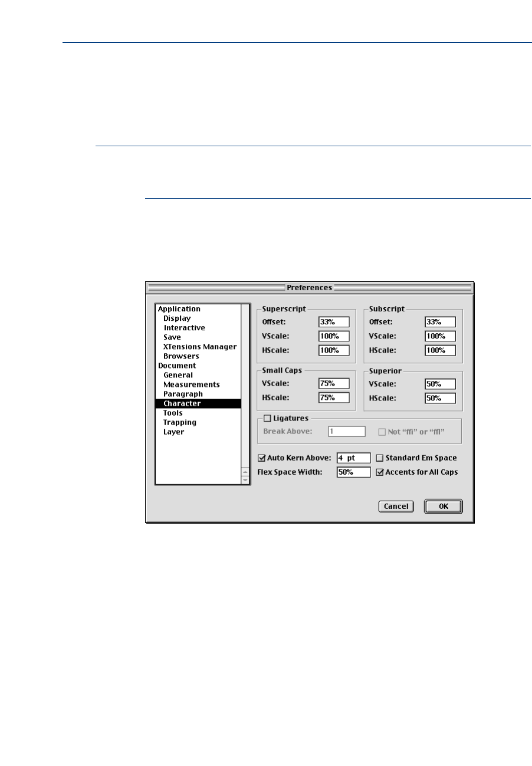Click the Small Caps VScale field
The image size is (532, 766).
tap(334, 384)
